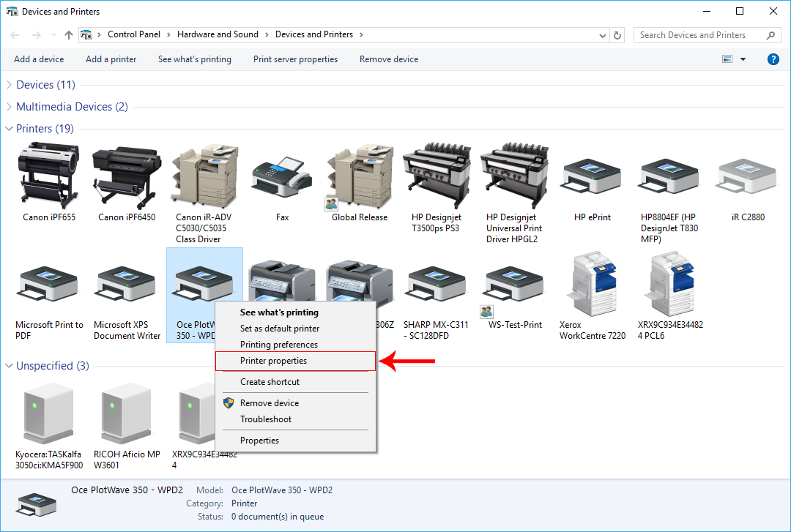Select the Oce PlotWave 350 printer icon

(204, 285)
